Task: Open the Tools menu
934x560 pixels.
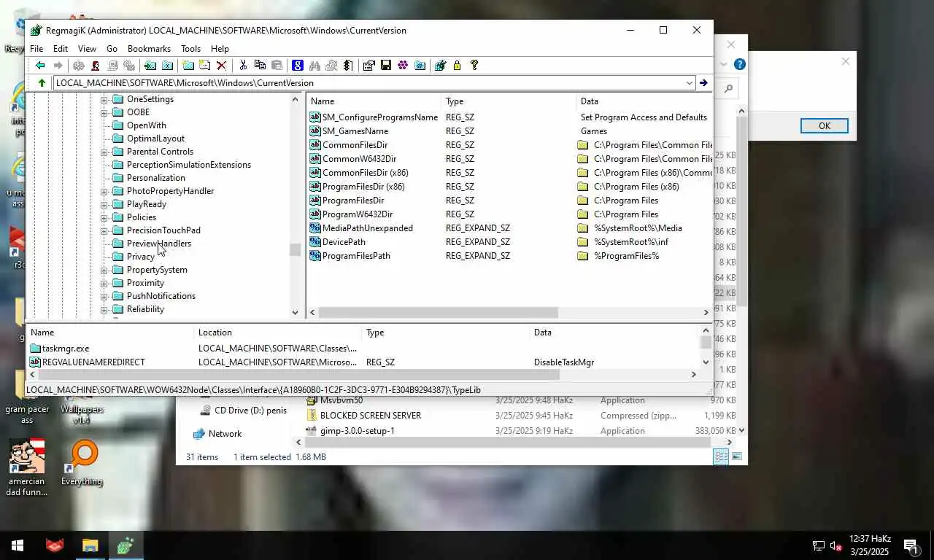Action: 190,49
